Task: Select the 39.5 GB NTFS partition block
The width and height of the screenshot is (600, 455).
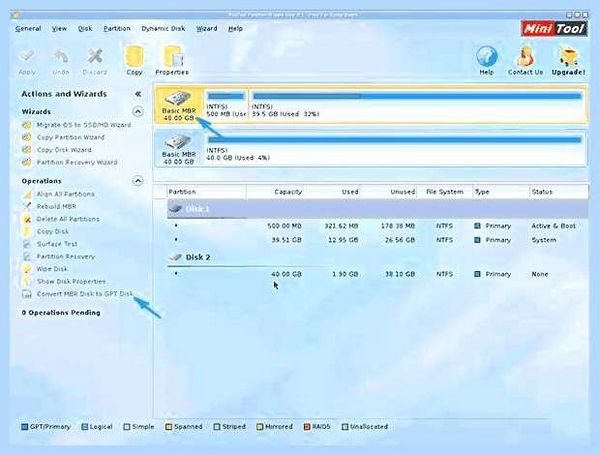Action: (x=416, y=105)
